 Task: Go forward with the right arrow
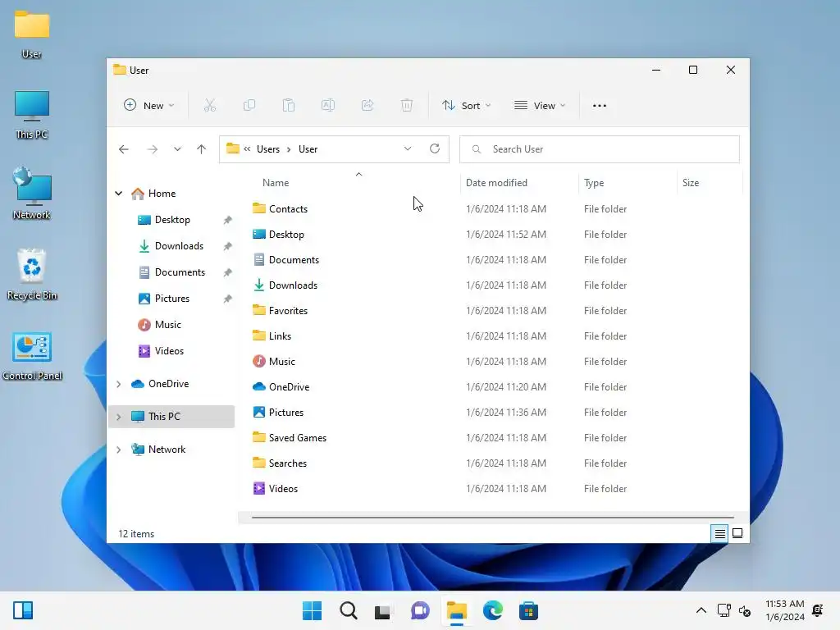152,149
